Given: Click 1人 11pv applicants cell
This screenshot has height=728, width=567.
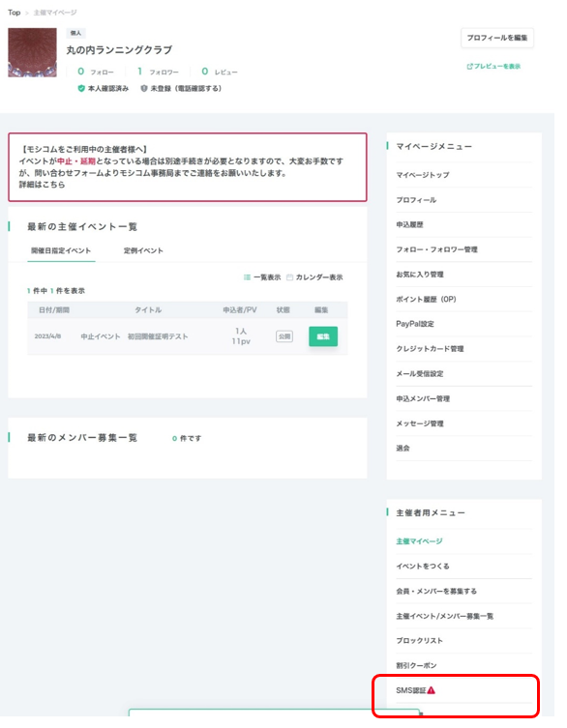Looking at the screenshot, I should point(241,336).
